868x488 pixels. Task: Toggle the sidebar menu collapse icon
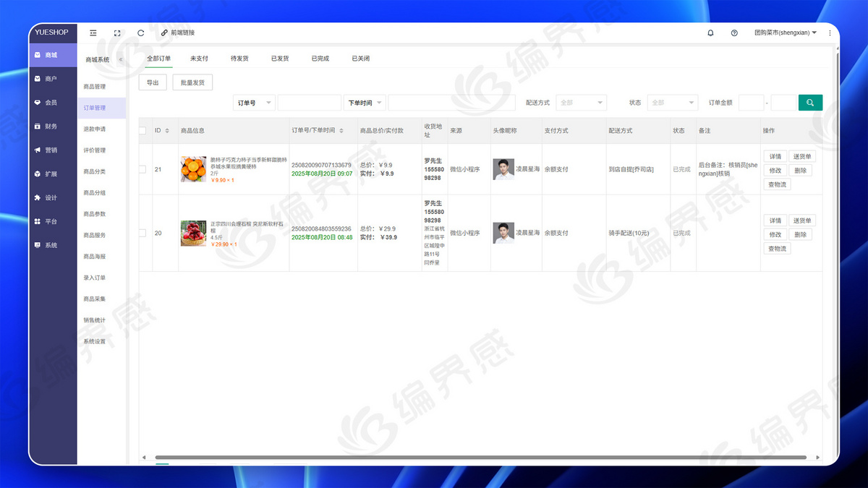pyautogui.click(x=93, y=33)
